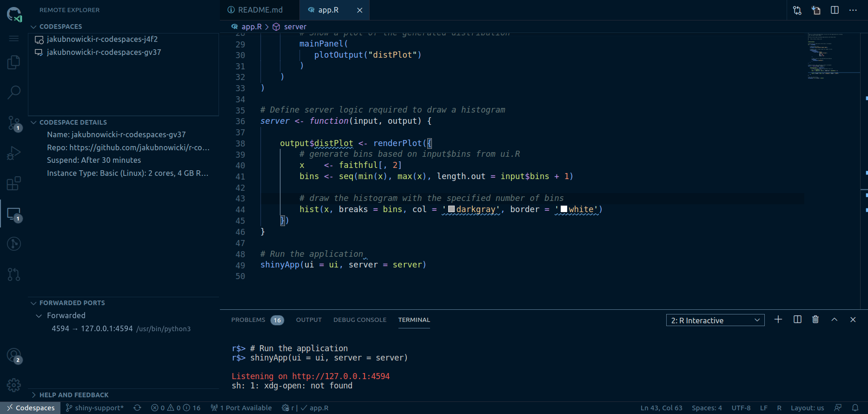868x414 pixels.
Task: Open the Extensions view
Action: click(x=14, y=183)
